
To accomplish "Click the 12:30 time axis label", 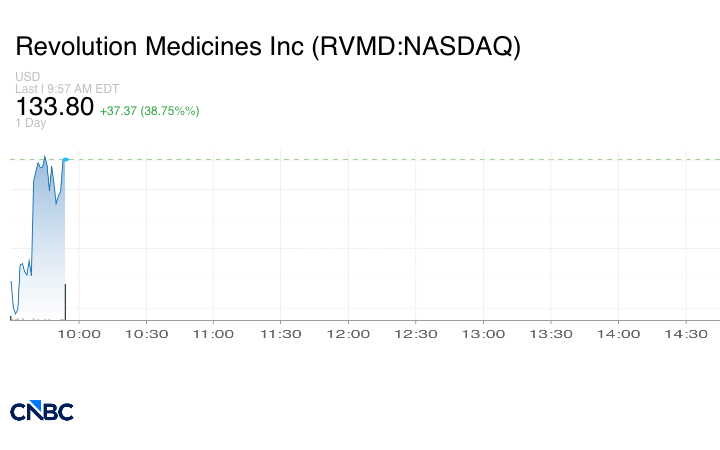I will click(416, 334).
